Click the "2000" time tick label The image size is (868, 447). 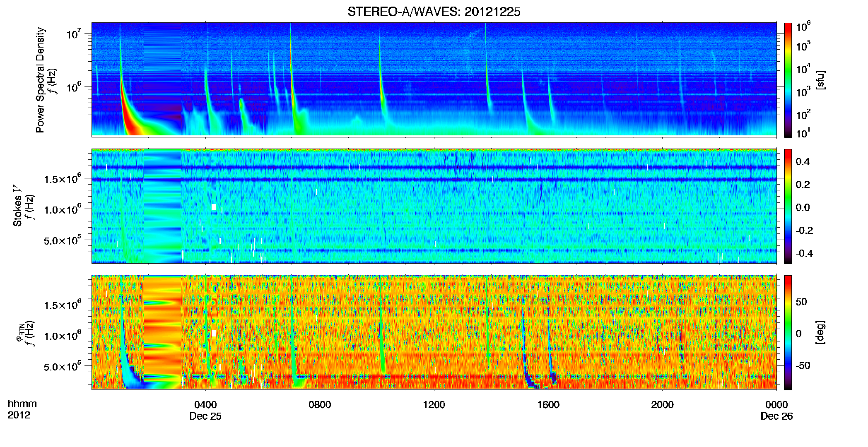pos(662,404)
